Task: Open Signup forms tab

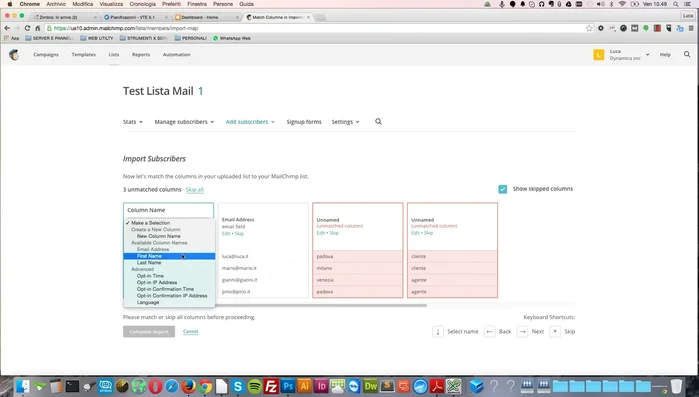Action: point(304,122)
